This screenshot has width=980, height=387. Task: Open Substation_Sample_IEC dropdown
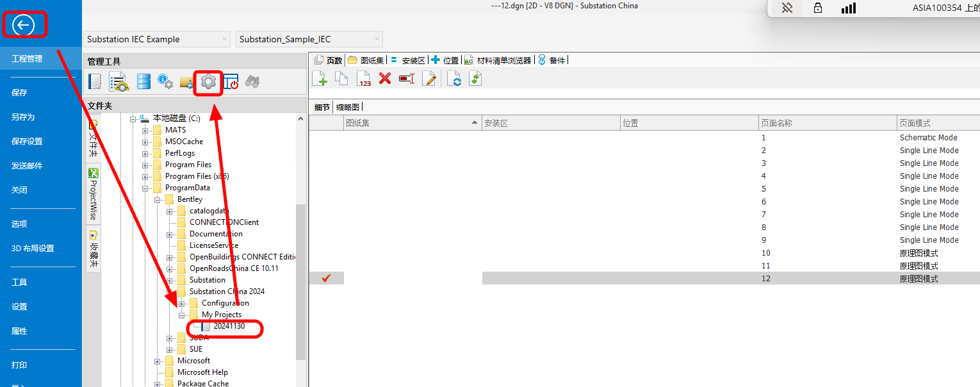309,39
